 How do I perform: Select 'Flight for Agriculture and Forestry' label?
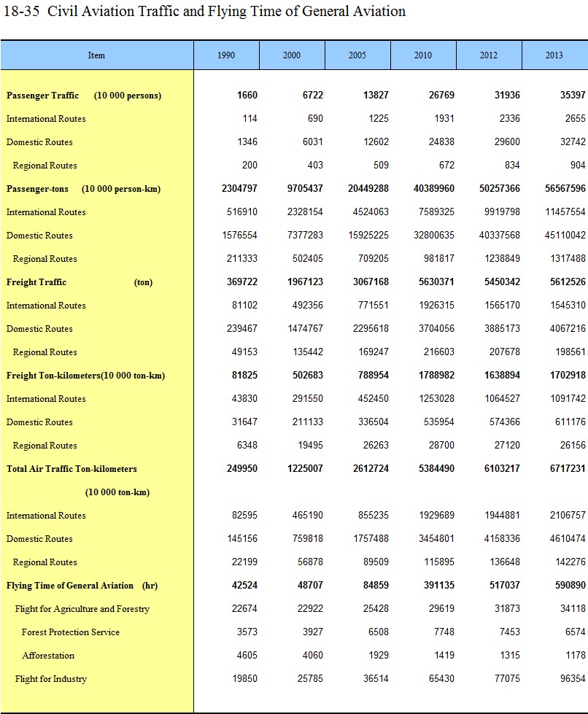[x=82, y=609]
